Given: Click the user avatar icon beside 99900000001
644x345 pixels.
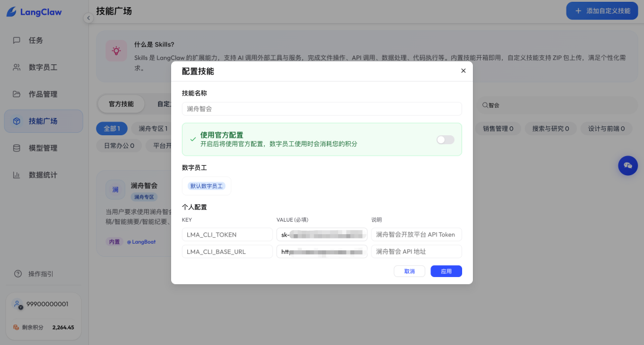Looking at the screenshot, I should pos(17,304).
